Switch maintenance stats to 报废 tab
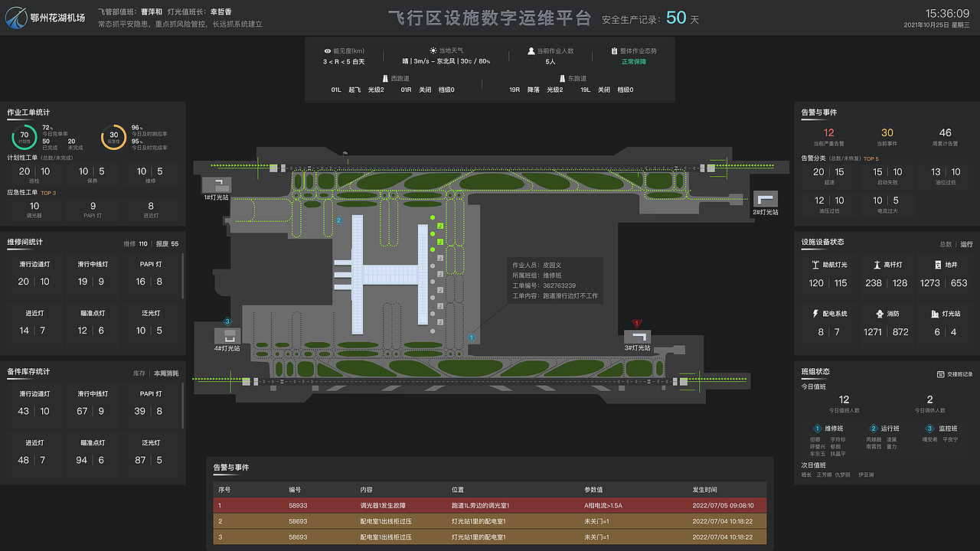Viewport: 980px width, 551px height. 167,244
